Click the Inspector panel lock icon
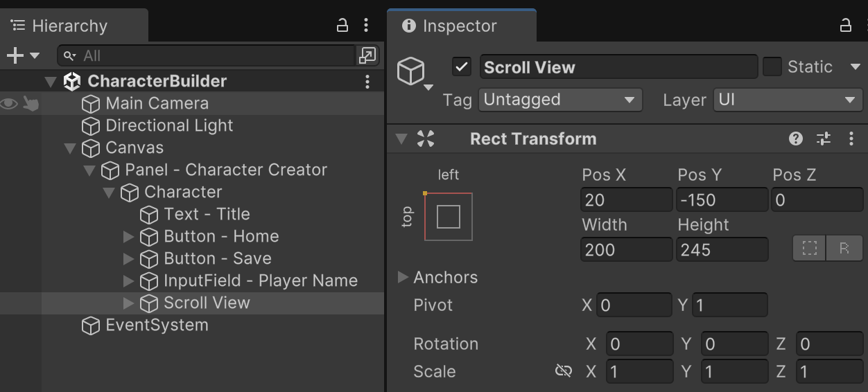Screen dimensions: 868x392 [845, 26]
